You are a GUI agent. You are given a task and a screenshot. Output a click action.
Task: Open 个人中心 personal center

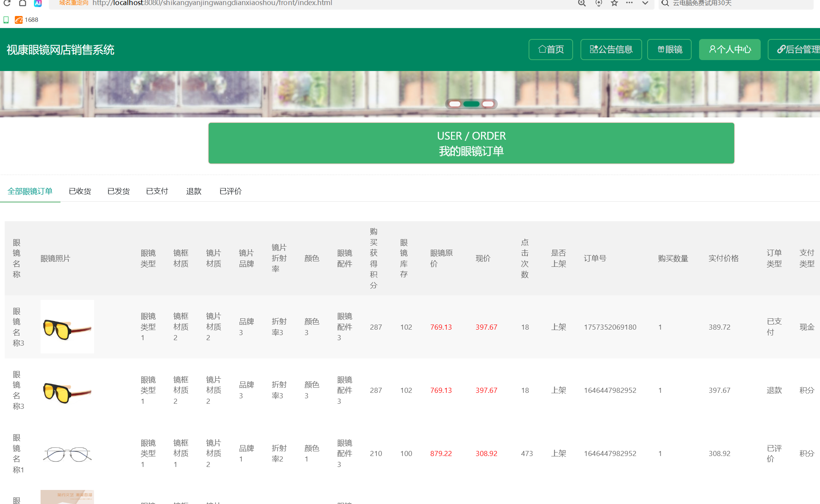(729, 50)
